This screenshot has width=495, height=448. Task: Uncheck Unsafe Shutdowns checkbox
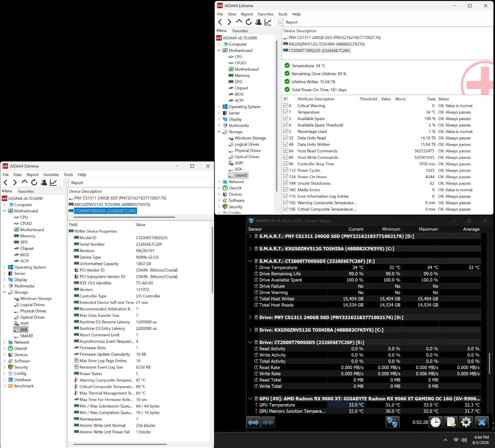click(x=286, y=183)
